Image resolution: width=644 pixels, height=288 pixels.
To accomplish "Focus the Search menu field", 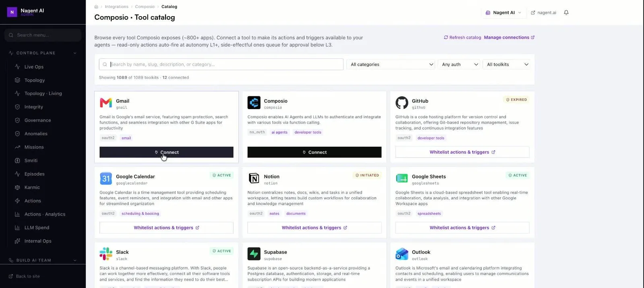I will click(x=43, y=35).
